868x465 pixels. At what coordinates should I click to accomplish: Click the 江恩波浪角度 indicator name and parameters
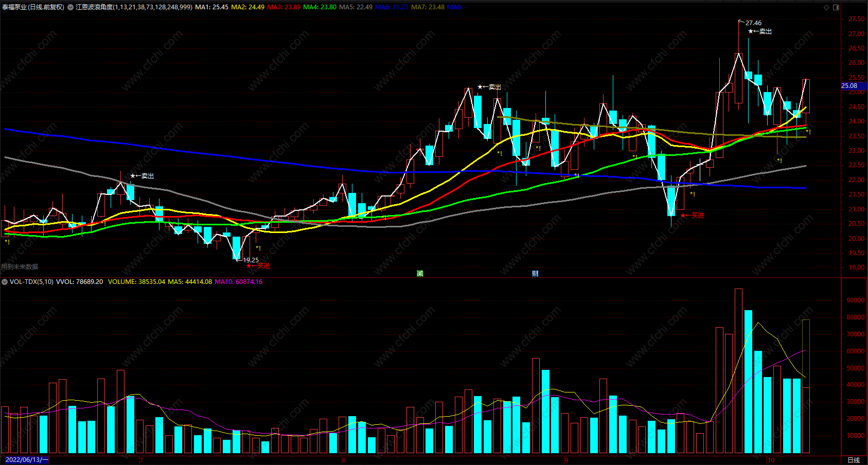(x=134, y=7)
